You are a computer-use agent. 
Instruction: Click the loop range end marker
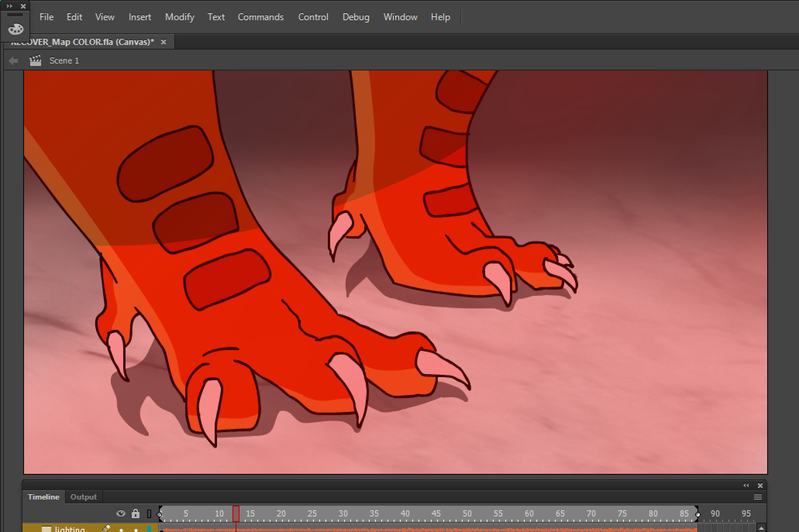(697, 514)
